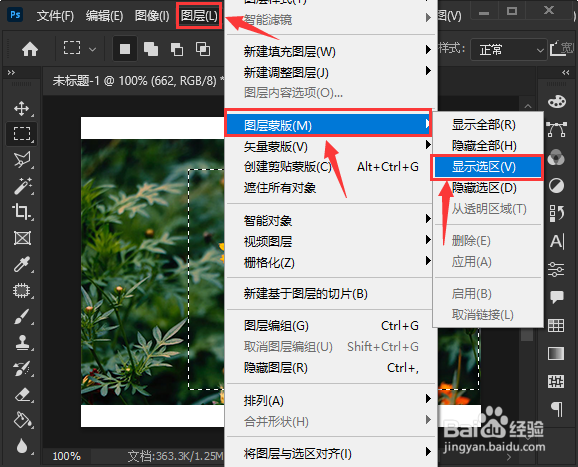Open the Color panel palette icon

tap(557, 102)
